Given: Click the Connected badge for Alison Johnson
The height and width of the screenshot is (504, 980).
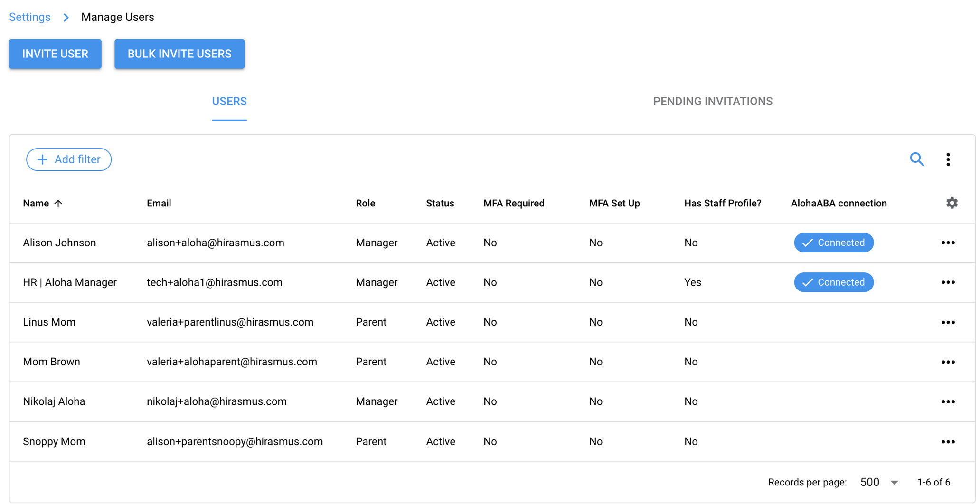Looking at the screenshot, I should pos(833,243).
